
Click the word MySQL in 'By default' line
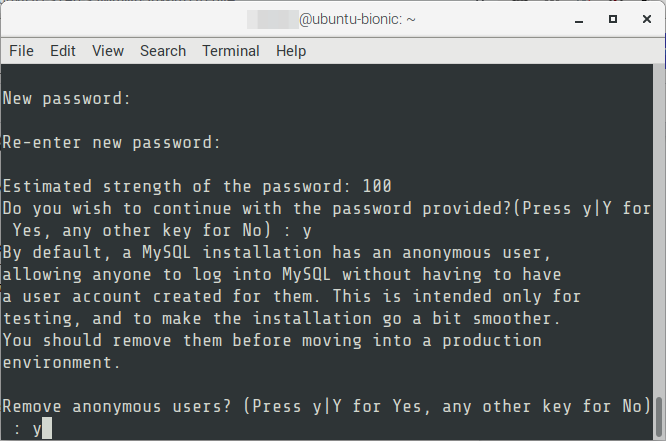tap(166, 253)
